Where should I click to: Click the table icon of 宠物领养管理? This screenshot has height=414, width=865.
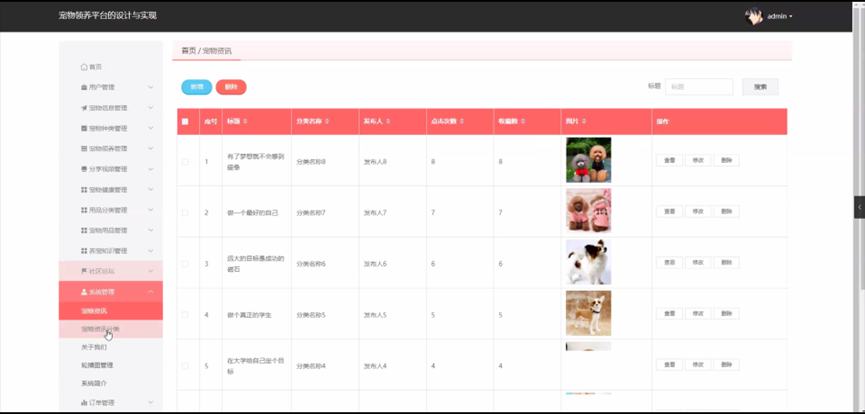click(84, 148)
